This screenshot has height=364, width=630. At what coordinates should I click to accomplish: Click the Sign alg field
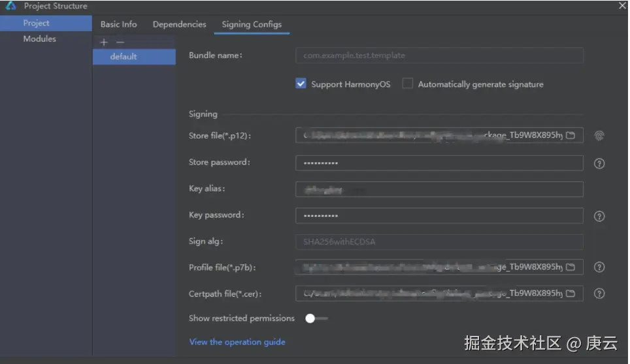pyautogui.click(x=439, y=242)
